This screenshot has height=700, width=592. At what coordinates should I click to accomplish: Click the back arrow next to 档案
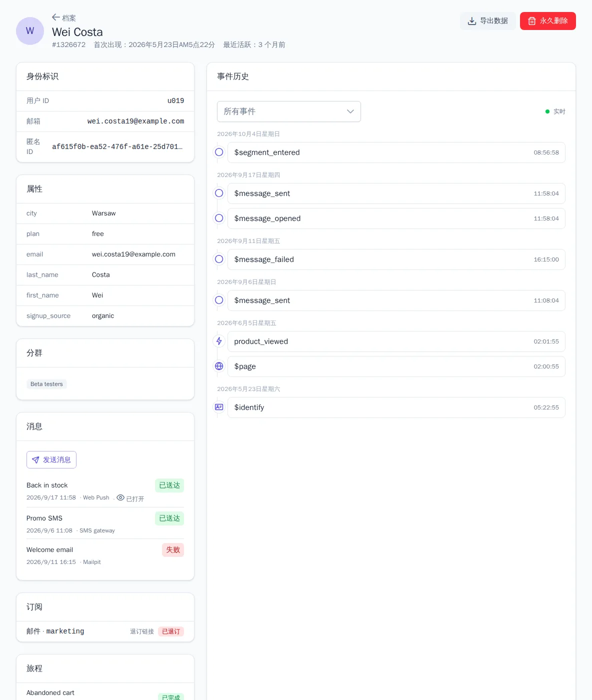(x=56, y=17)
